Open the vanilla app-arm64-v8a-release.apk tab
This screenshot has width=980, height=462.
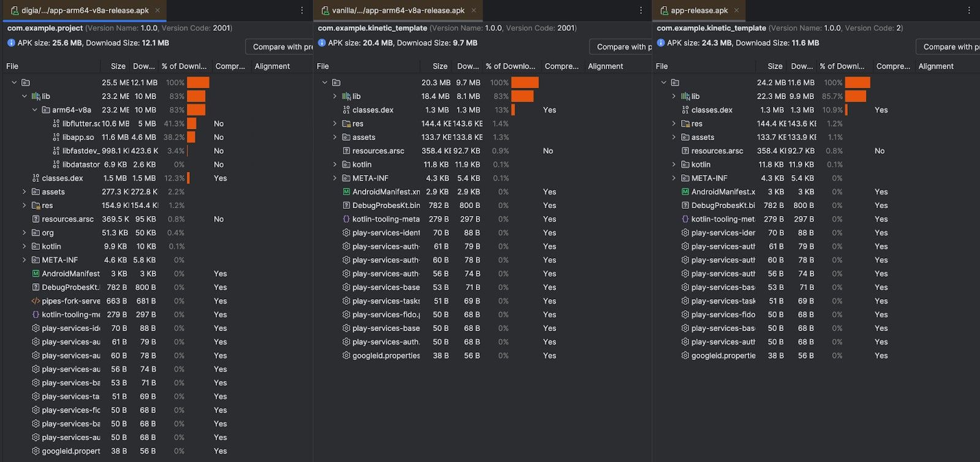tap(399, 10)
